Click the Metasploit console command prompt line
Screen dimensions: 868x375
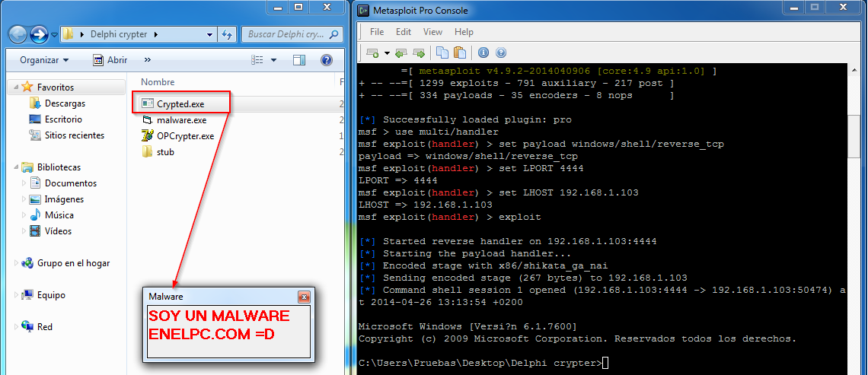[483, 364]
